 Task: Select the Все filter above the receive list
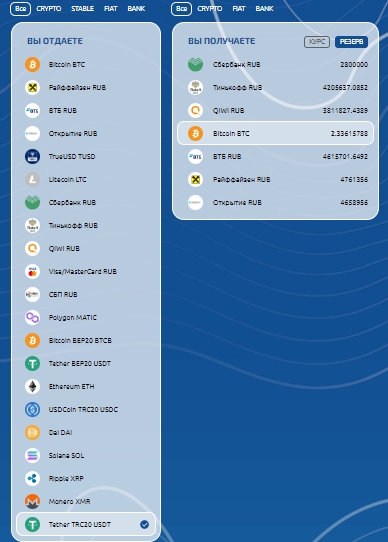(182, 9)
